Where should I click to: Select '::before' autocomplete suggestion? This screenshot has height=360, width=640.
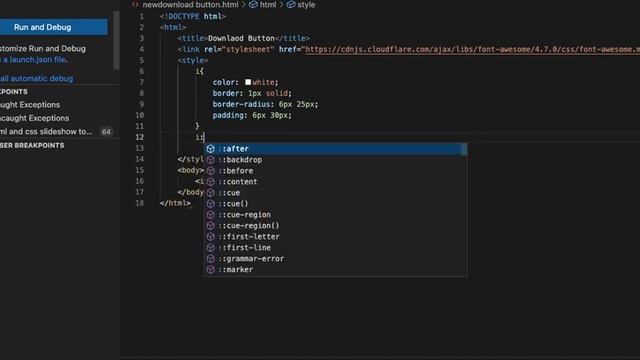(x=336, y=171)
